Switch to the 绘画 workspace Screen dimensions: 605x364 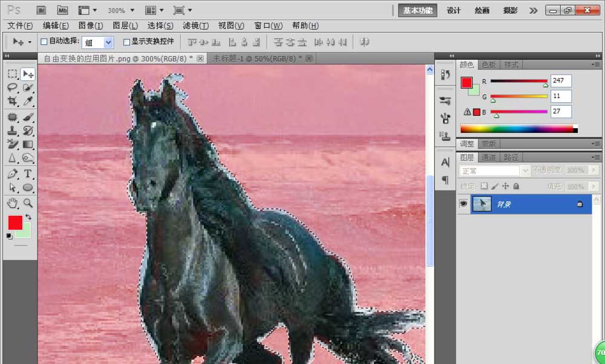(x=482, y=10)
